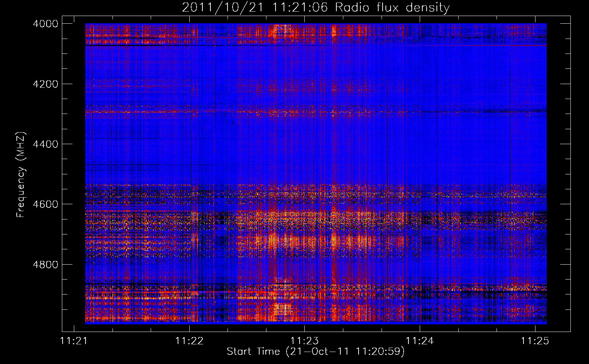Click the 11:24 time tick label
Viewport: 589px width, 364px height.
click(x=420, y=341)
